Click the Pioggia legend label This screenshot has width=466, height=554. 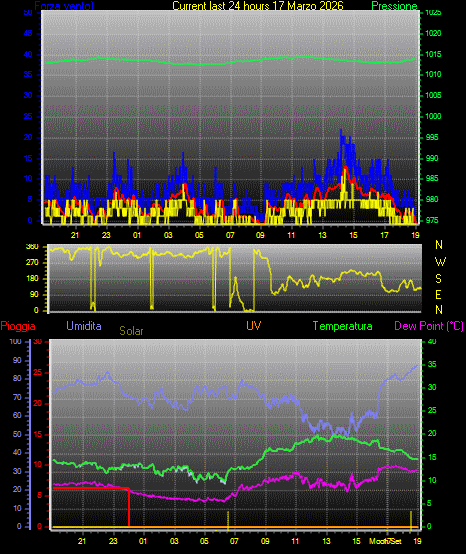pos(18,326)
